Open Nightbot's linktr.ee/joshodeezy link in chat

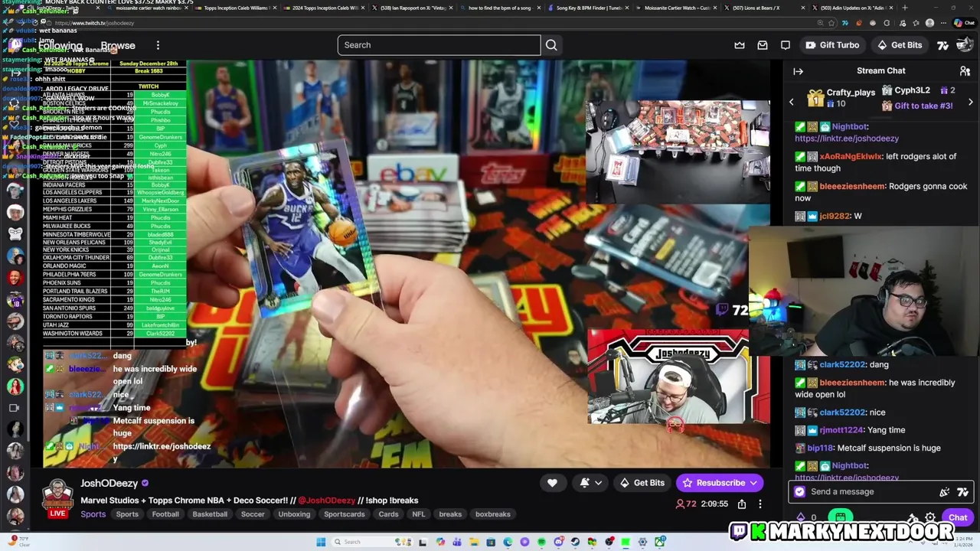(x=847, y=139)
